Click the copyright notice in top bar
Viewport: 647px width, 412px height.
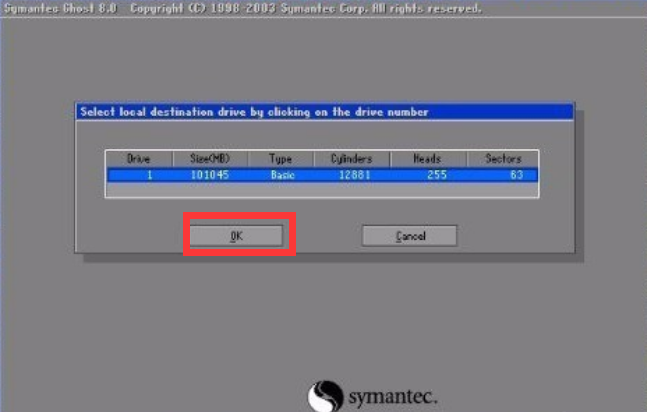pyautogui.click(x=300, y=8)
